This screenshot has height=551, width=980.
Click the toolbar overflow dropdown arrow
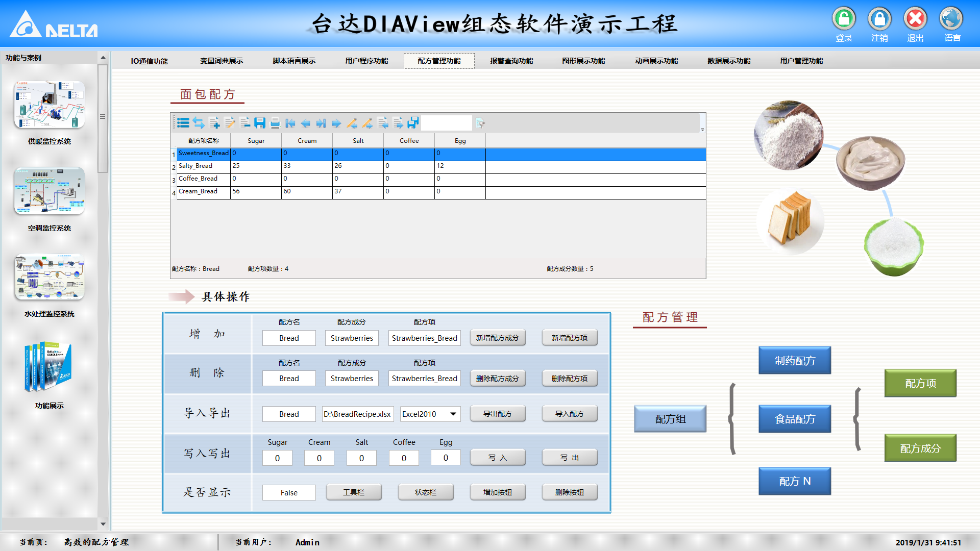703,129
